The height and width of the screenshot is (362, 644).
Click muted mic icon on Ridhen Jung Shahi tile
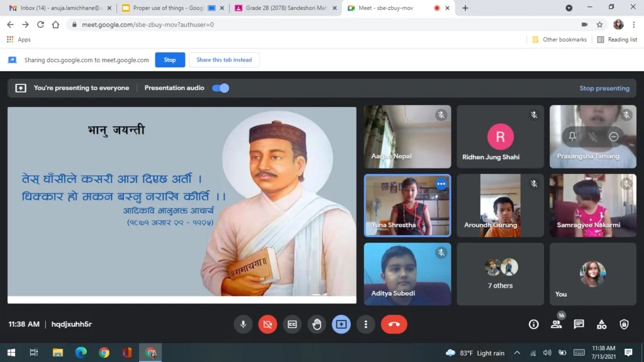coord(534,115)
